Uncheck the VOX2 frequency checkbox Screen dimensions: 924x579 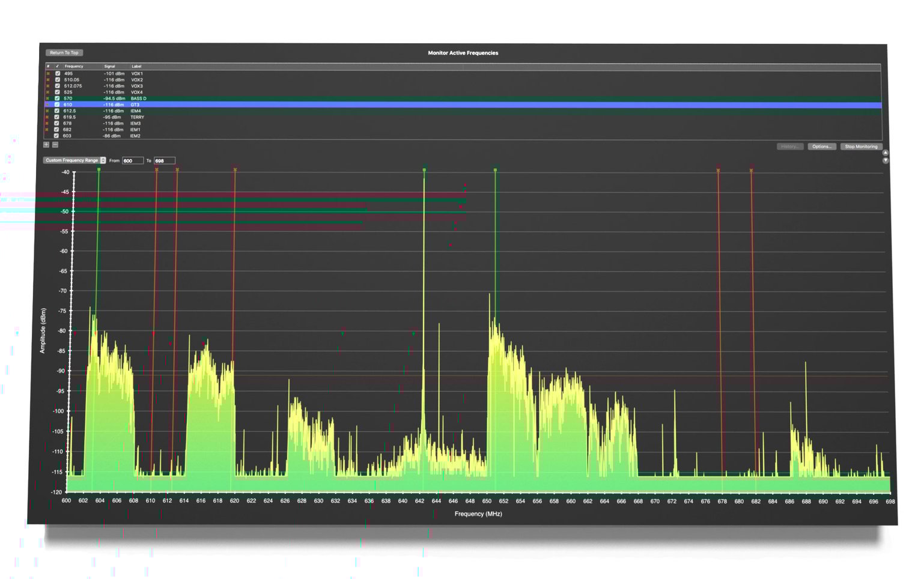58,79
